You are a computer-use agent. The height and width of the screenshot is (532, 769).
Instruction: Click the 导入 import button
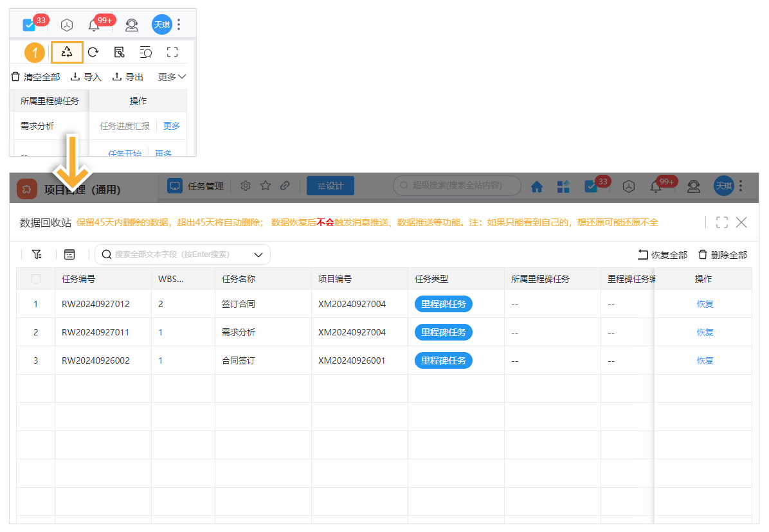[x=86, y=77]
